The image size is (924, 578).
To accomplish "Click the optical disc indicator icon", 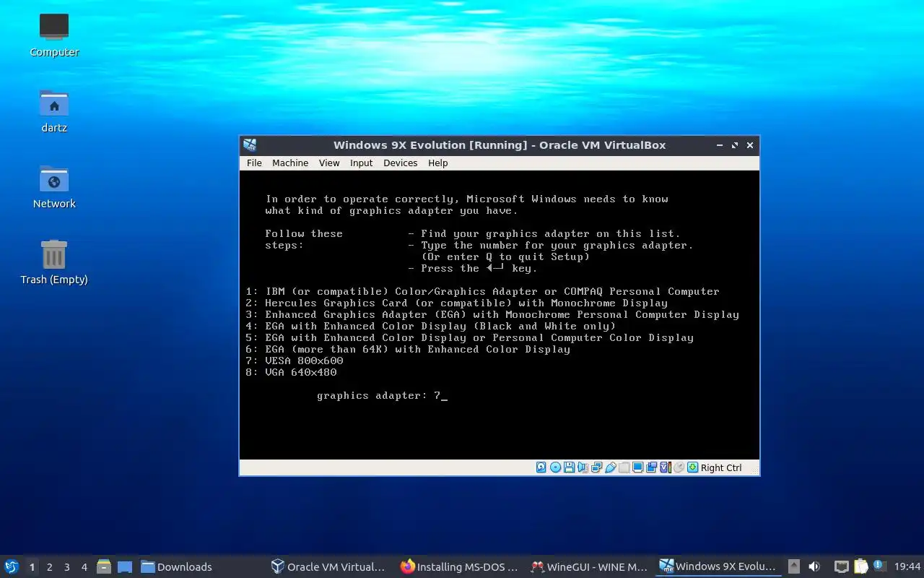I will click(555, 467).
